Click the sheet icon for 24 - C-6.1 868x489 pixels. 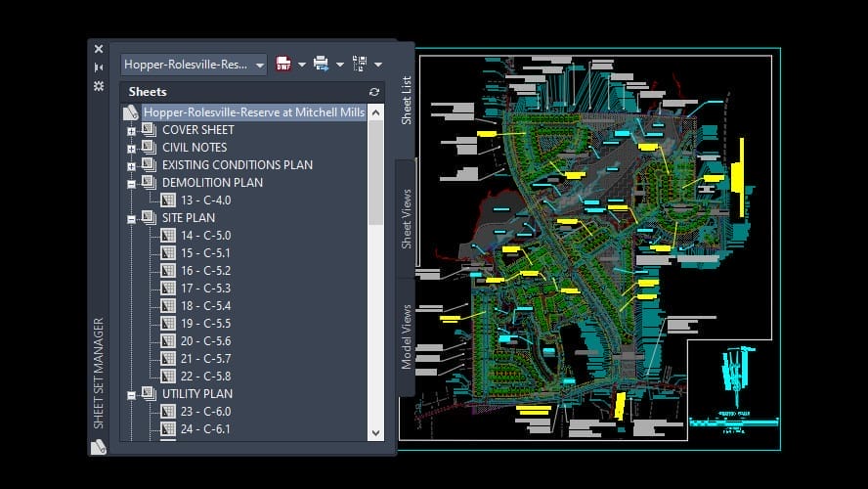[x=168, y=429]
